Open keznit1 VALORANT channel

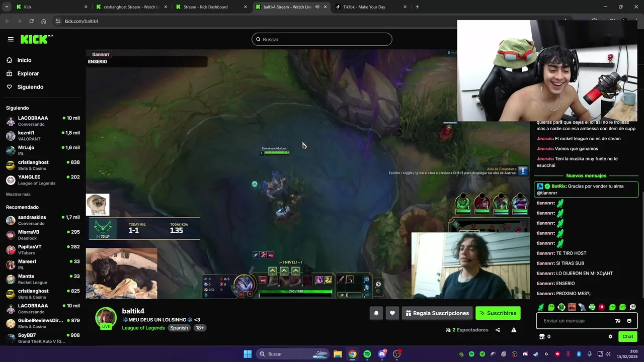click(x=43, y=136)
